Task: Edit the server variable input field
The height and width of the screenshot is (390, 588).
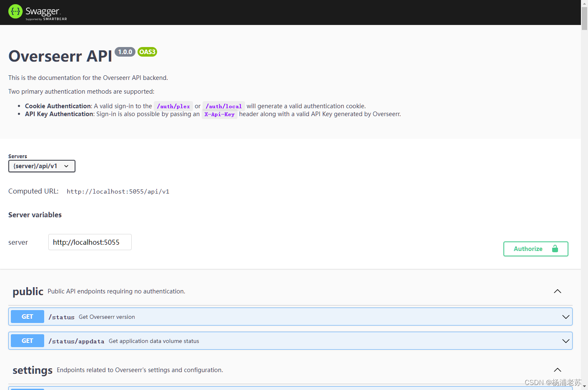Action: coord(90,242)
